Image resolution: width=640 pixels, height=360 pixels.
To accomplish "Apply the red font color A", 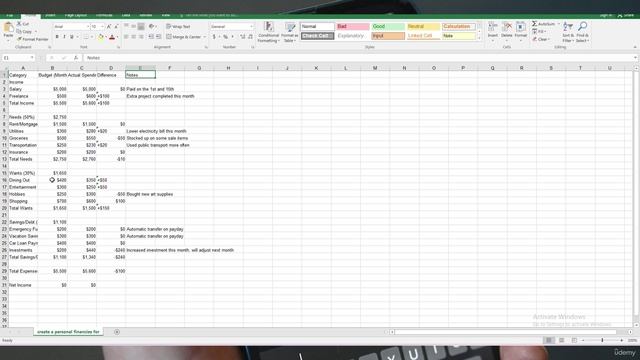I will 112,37.
